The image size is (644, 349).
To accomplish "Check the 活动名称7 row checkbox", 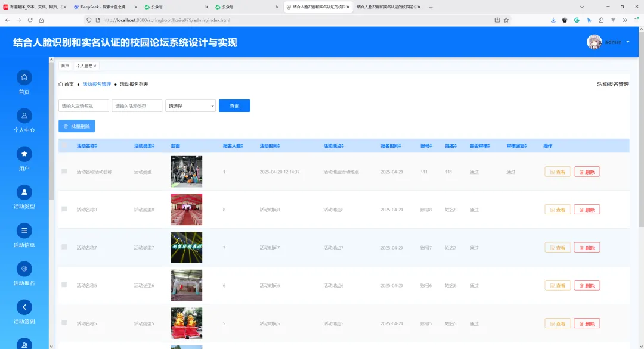I will (64, 247).
